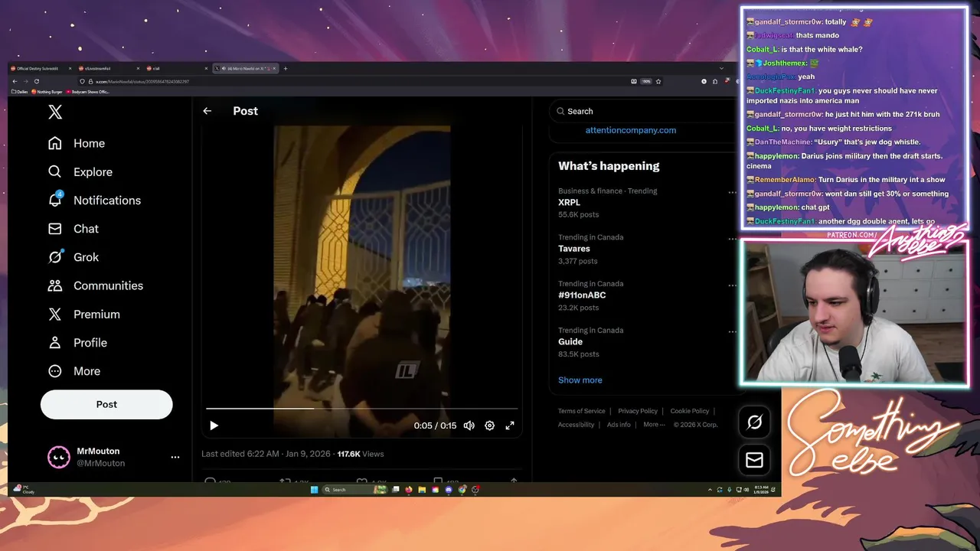Open the attentioncompany.com link

coord(631,130)
